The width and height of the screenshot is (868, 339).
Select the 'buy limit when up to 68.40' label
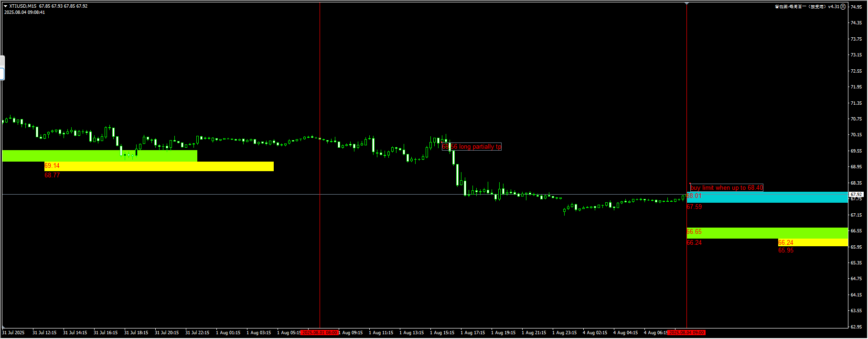tap(727, 188)
